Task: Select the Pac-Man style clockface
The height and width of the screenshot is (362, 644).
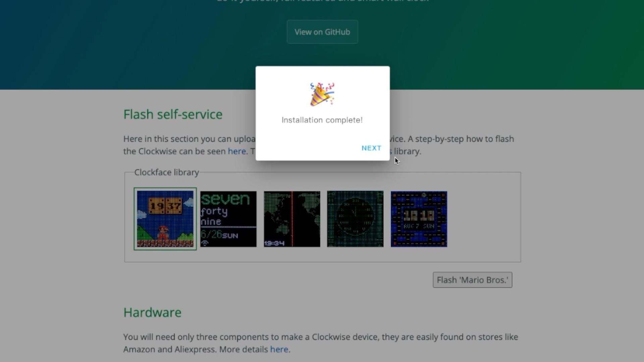Action: click(419, 219)
